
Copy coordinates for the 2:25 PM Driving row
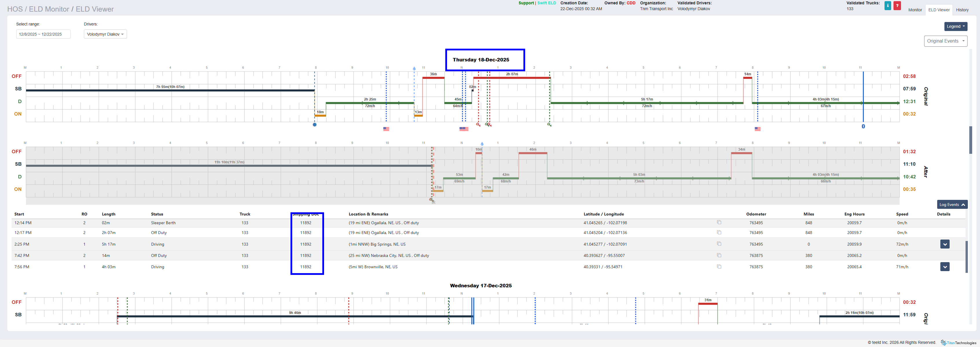(719, 244)
